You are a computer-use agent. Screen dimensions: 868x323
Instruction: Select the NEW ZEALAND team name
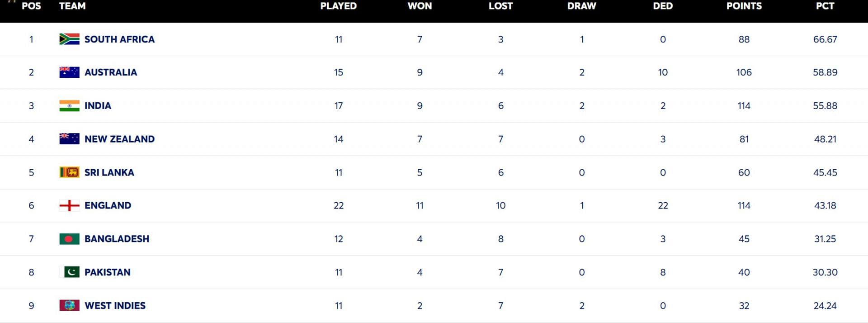[x=119, y=139]
